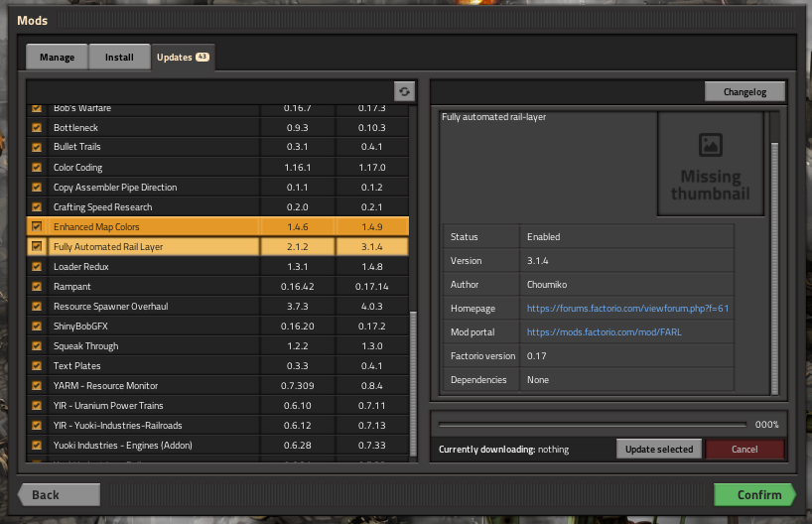Select Copy Assembler Pipe Direction row
Viewport: 812px width, 524px height.
pos(217,187)
